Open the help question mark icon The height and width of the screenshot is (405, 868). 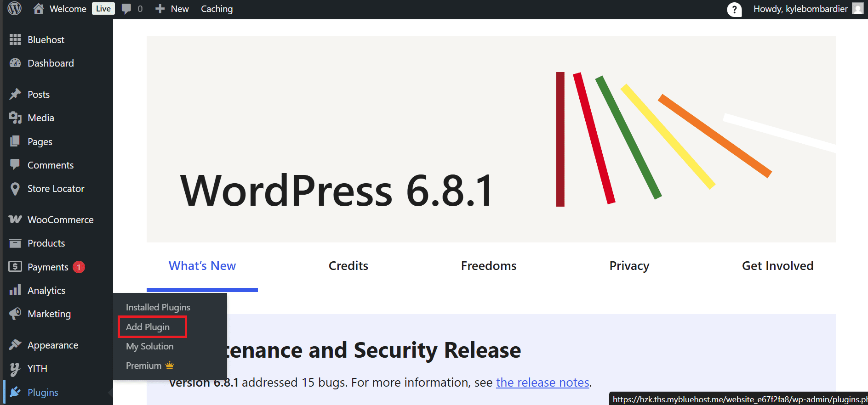coord(734,9)
